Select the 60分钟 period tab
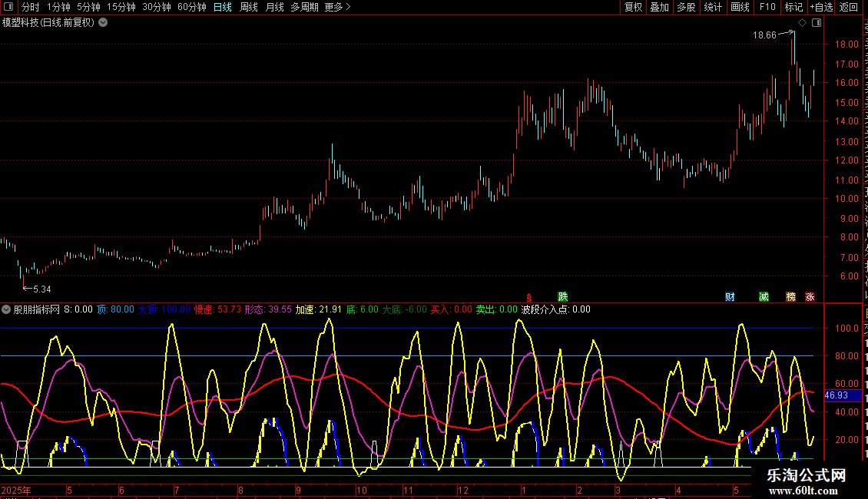 pyautogui.click(x=192, y=7)
